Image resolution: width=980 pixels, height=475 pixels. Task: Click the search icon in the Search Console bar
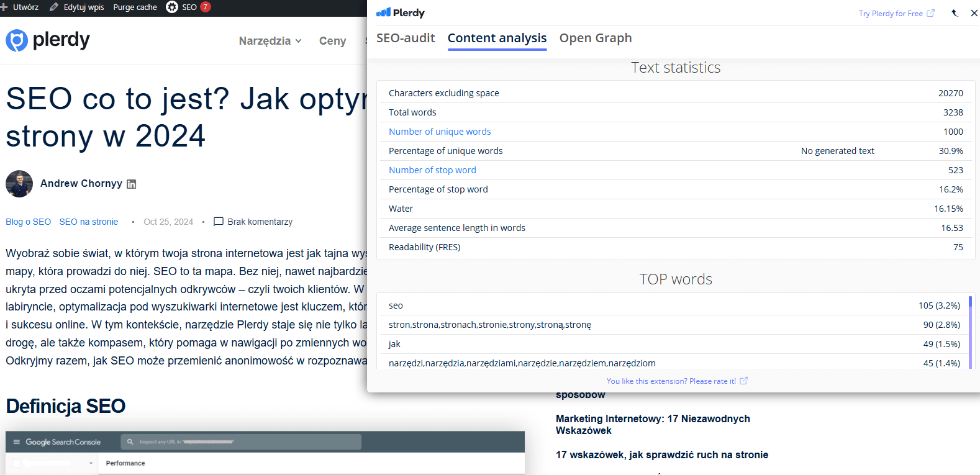click(x=130, y=442)
